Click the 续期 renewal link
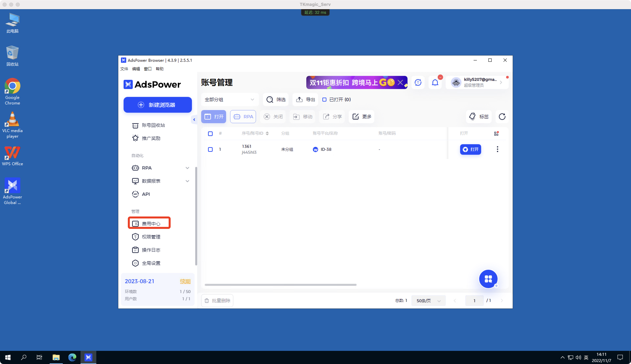631x364 pixels. click(185, 281)
